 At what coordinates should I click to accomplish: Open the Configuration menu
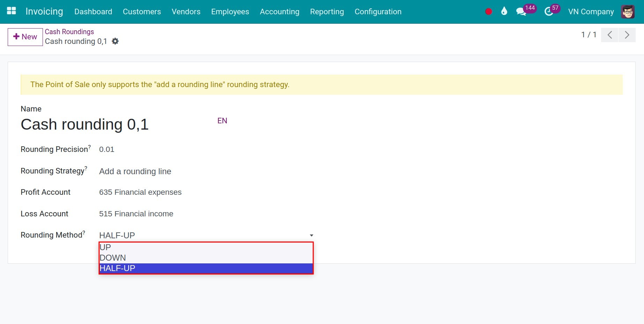378,11
